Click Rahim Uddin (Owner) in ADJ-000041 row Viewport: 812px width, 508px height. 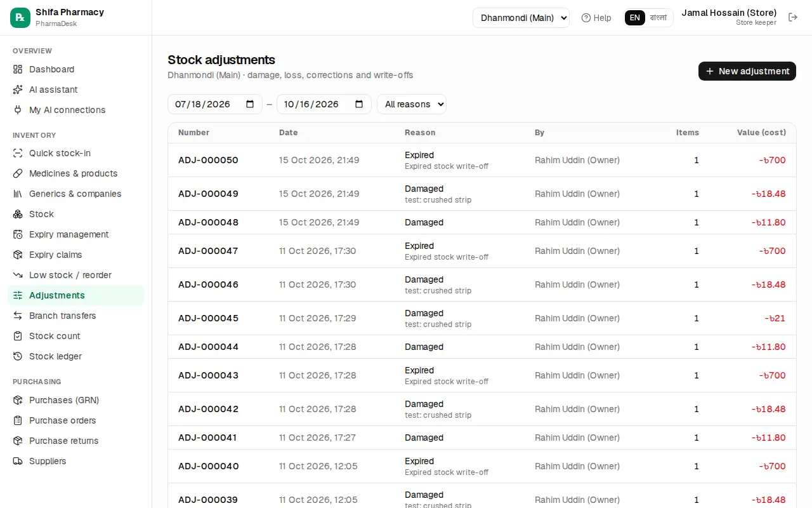pos(577,438)
